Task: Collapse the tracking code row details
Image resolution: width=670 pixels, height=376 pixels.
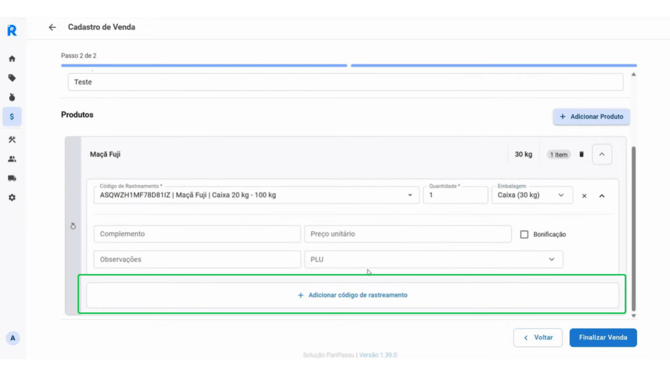Action: pyautogui.click(x=602, y=196)
